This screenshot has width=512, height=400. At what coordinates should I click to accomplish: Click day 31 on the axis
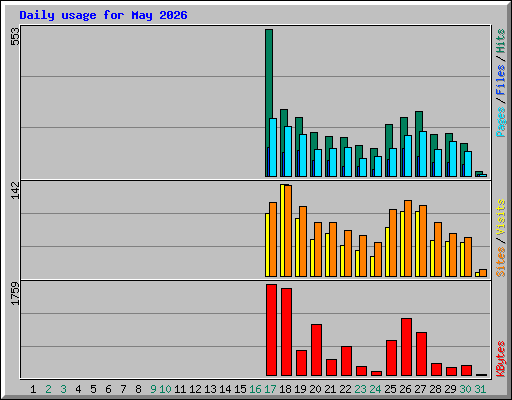(x=480, y=389)
